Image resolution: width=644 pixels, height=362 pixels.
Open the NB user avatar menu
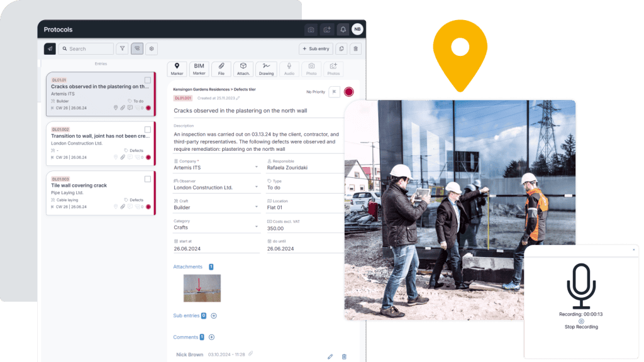click(x=357, y=29)
